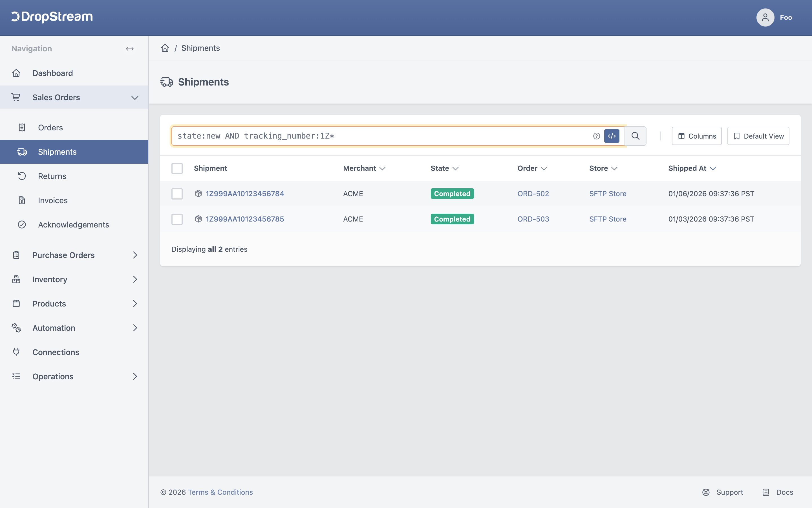Viewport: 812px width, 508px height.
Task: Click the Shipments truck icon in the sidebar
Action: [22, 152]
